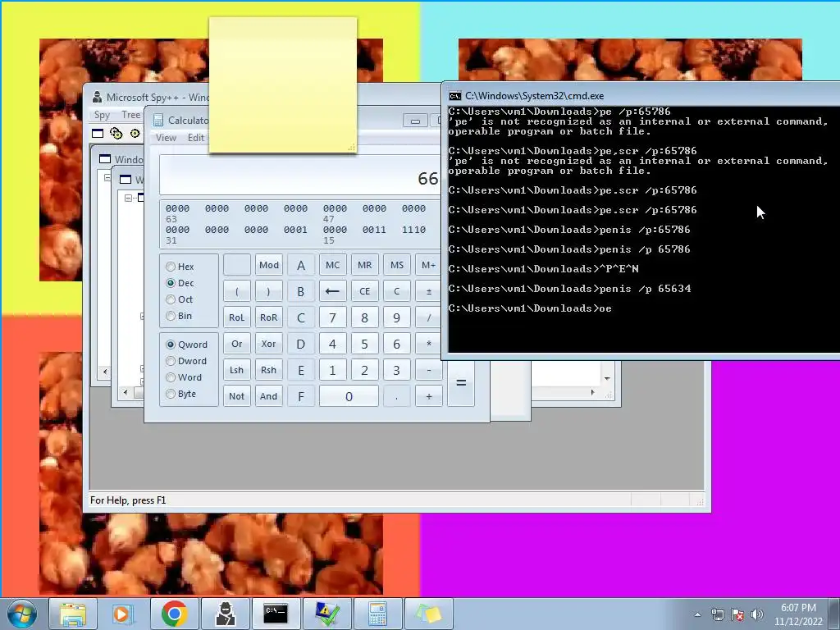
Task: Select the Oct radio button
Action: (171, 299)
